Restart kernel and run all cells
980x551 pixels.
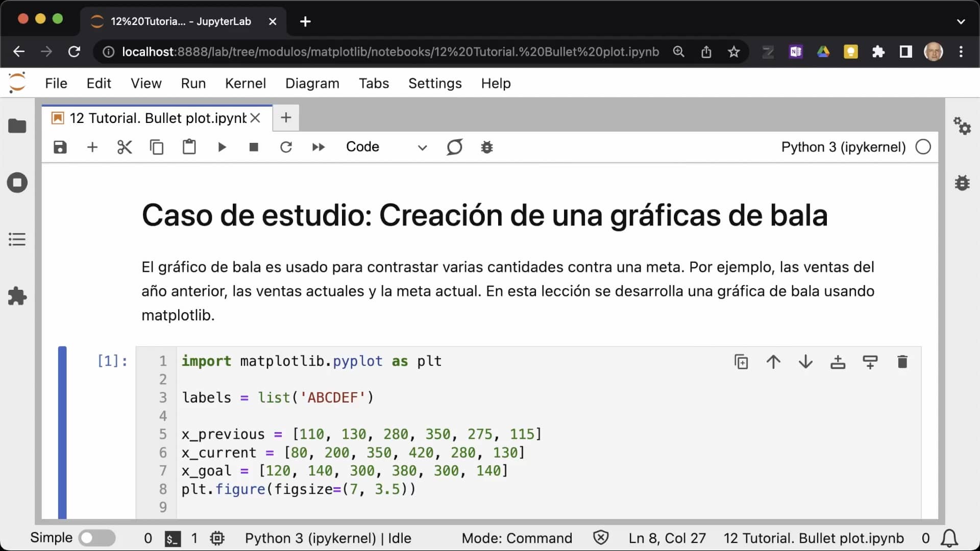tap(318, 147)
